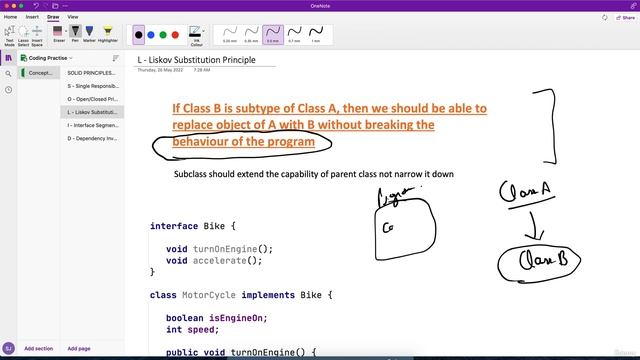Choose the black ink colour

pyautogui.click(x=138, y=35)
